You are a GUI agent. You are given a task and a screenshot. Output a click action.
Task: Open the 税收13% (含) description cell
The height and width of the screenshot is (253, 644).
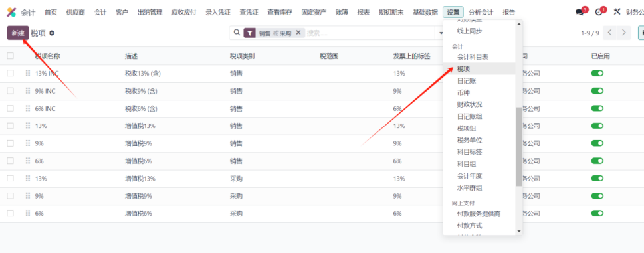(x=142, y=74)
